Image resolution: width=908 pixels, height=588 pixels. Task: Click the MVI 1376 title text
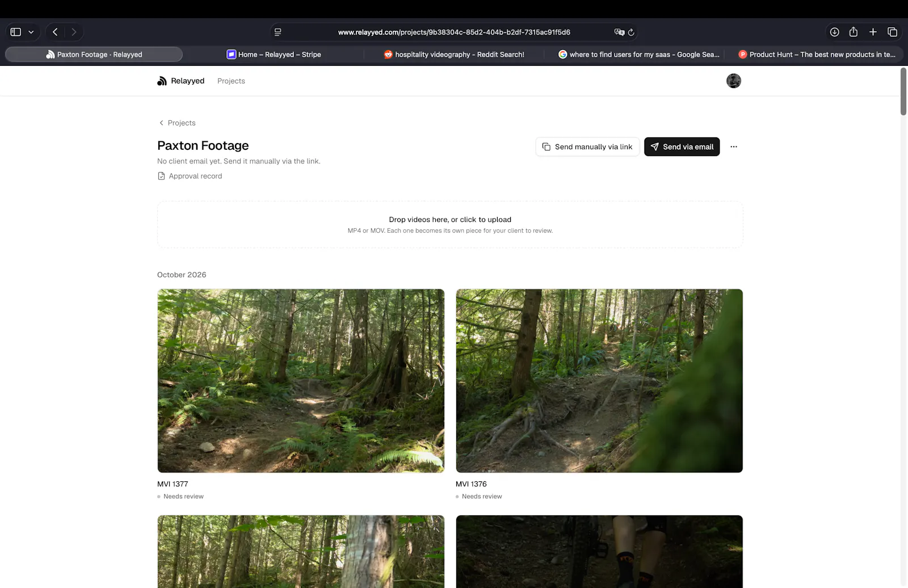[471, 484]
